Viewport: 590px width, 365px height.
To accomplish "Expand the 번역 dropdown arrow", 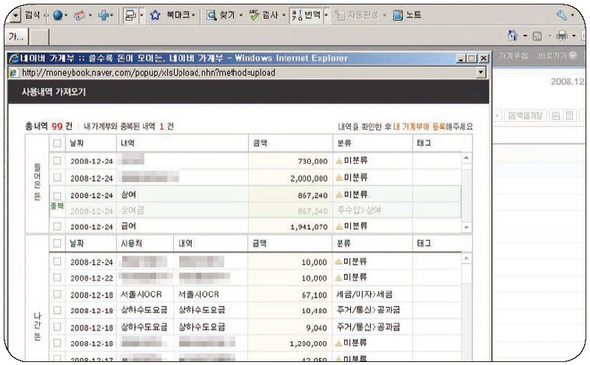I will 326,15.
